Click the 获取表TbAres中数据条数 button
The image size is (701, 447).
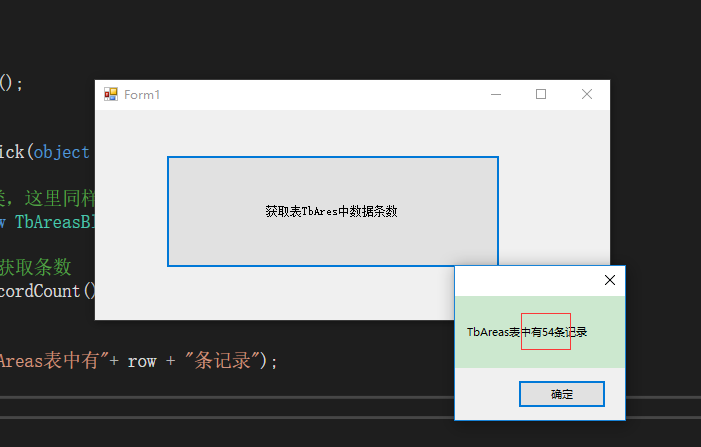333,211
